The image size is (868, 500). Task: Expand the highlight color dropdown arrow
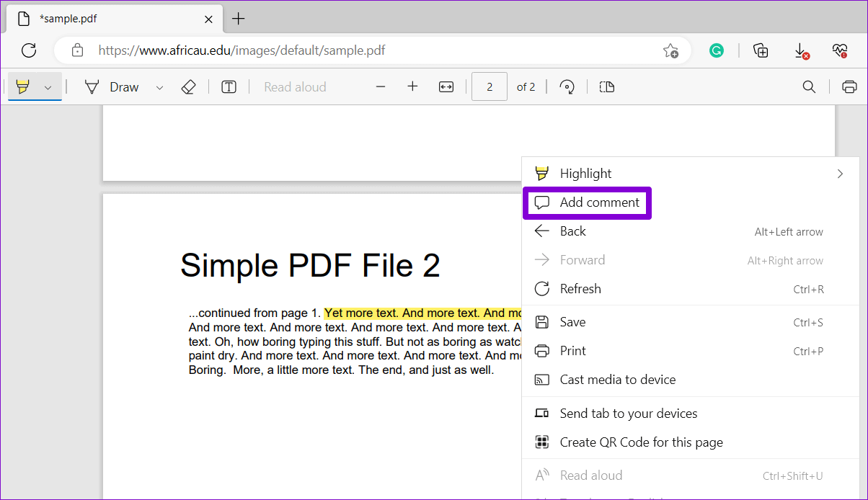click(x=48, y=87)
